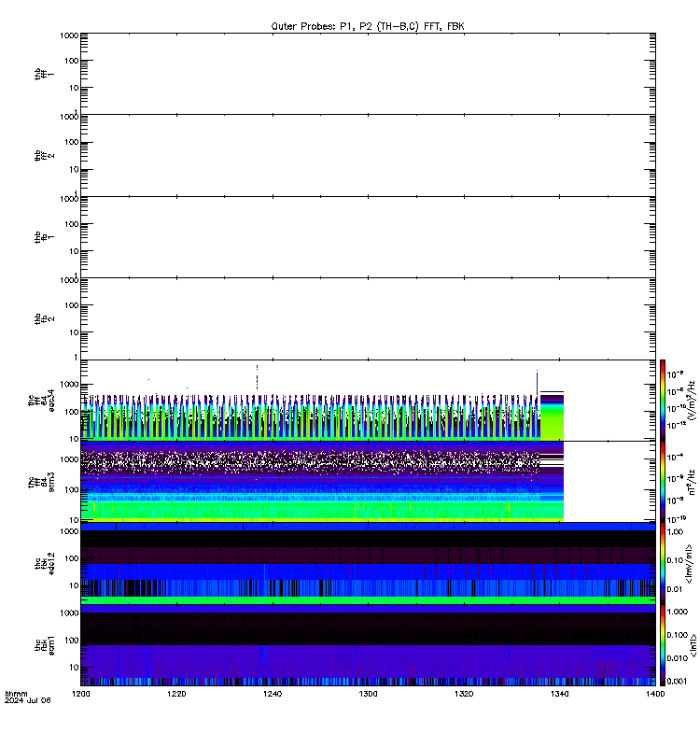
Task: Click the "1.00" tick on edc12 color bar
Action: click(675, 531)
